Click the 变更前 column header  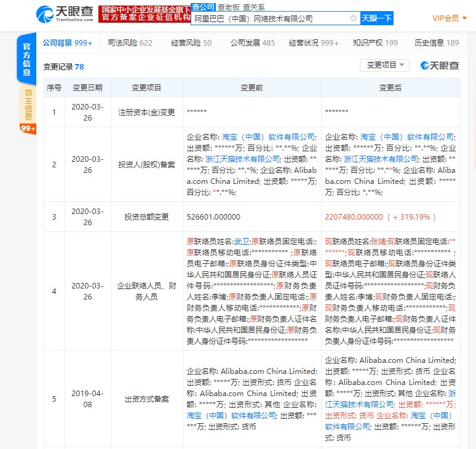252,88
